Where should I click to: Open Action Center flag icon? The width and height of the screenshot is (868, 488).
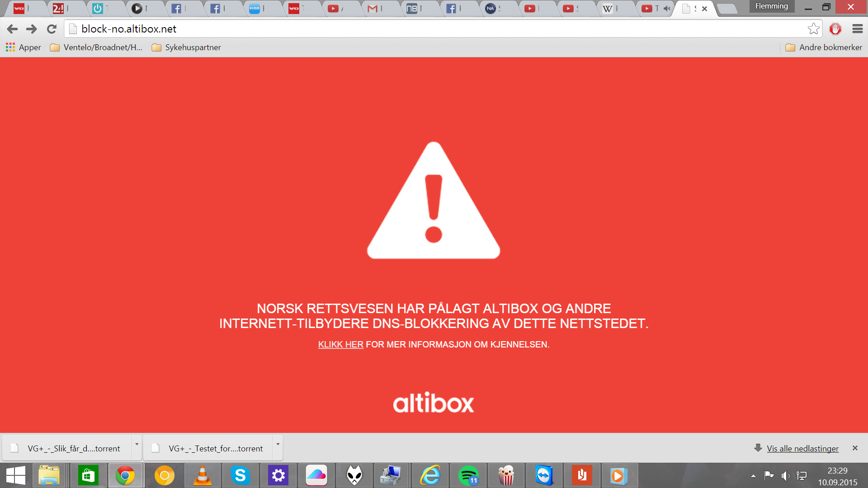coord(769,475)
